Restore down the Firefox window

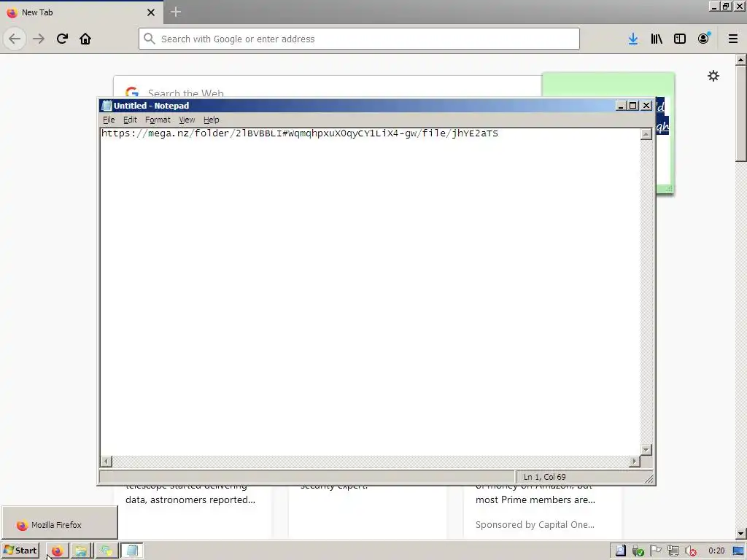coord(726,6)
